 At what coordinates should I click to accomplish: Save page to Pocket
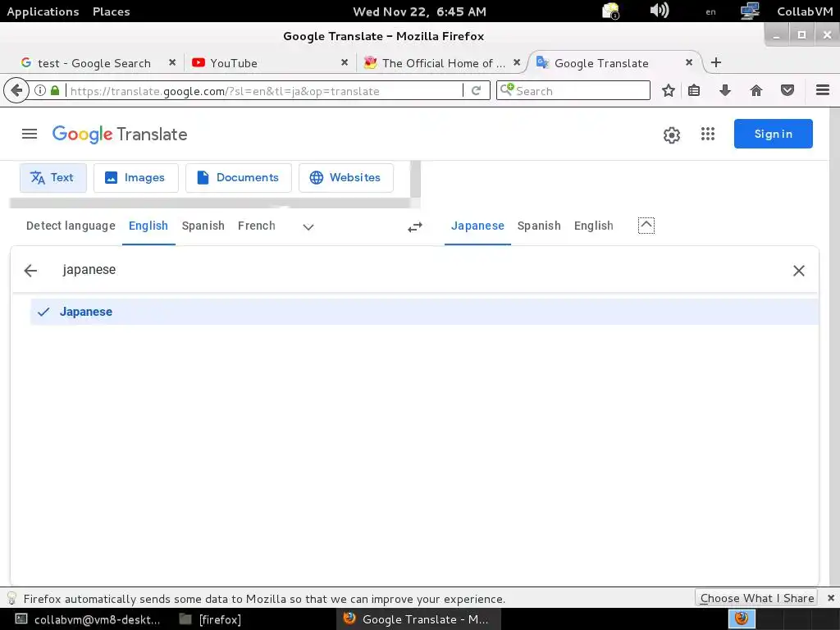(787, 90)
